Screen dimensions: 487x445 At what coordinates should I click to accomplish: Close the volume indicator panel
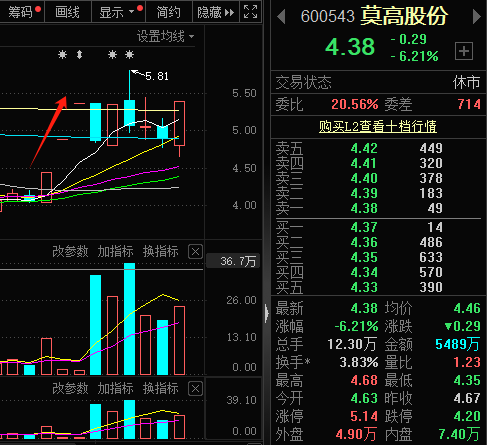tap(195, 252)
